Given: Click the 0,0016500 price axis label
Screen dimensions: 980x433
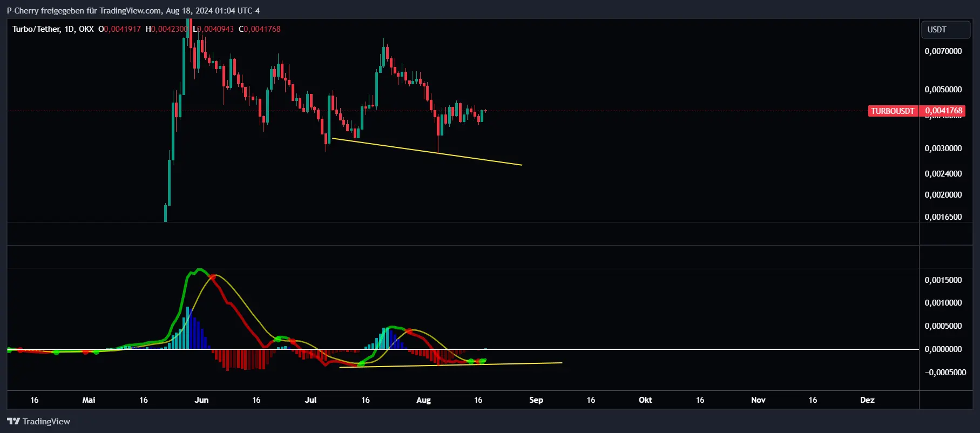Looking at the screenshot, I should pyautogui.click(x=943, y=217).
